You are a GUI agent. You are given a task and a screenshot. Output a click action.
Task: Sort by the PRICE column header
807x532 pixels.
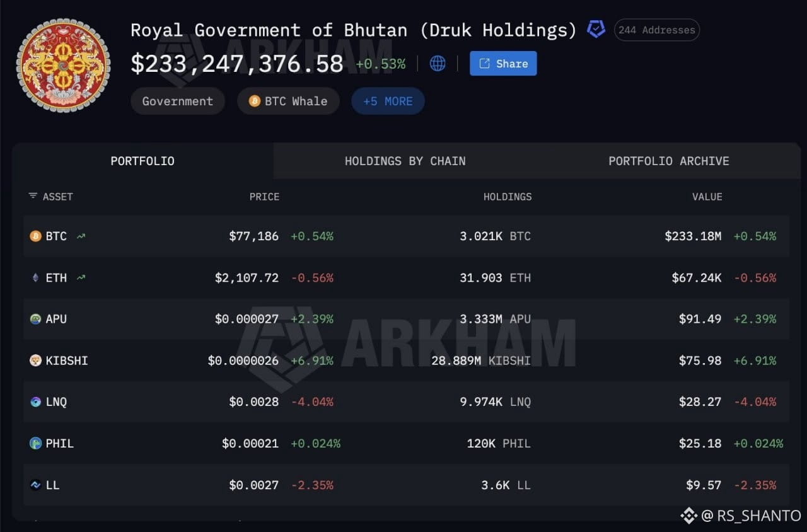pos(264,197)
